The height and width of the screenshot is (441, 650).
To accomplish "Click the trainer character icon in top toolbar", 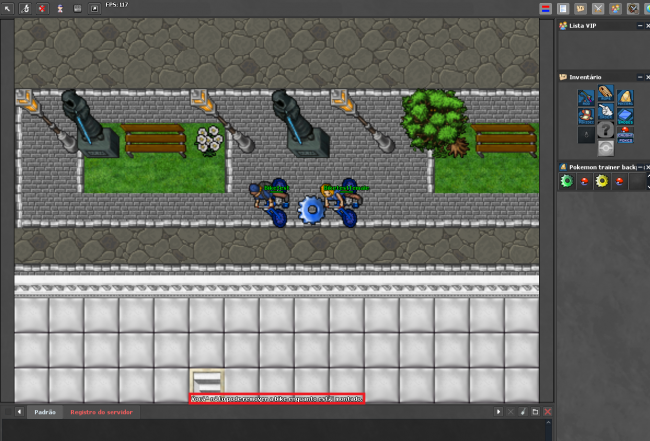I will (60, 8).
